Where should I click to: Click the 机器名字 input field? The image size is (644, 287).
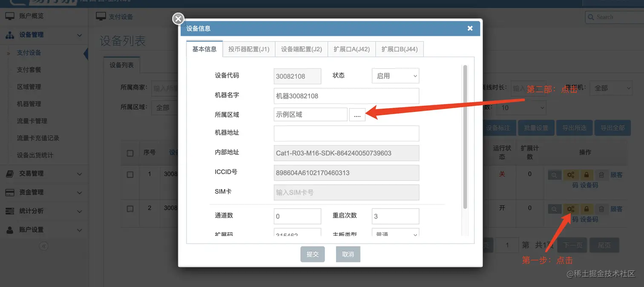(x=346, y=96)
